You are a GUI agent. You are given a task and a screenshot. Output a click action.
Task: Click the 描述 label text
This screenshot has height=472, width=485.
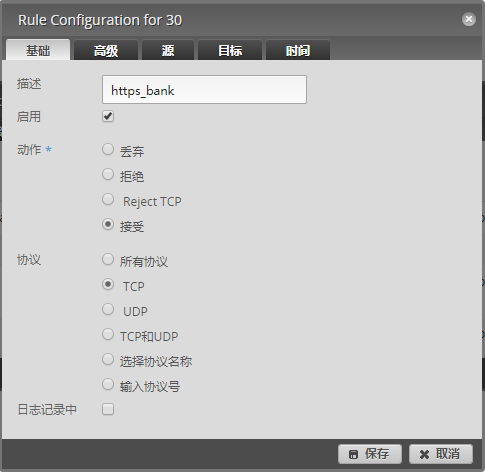[29, 84]
